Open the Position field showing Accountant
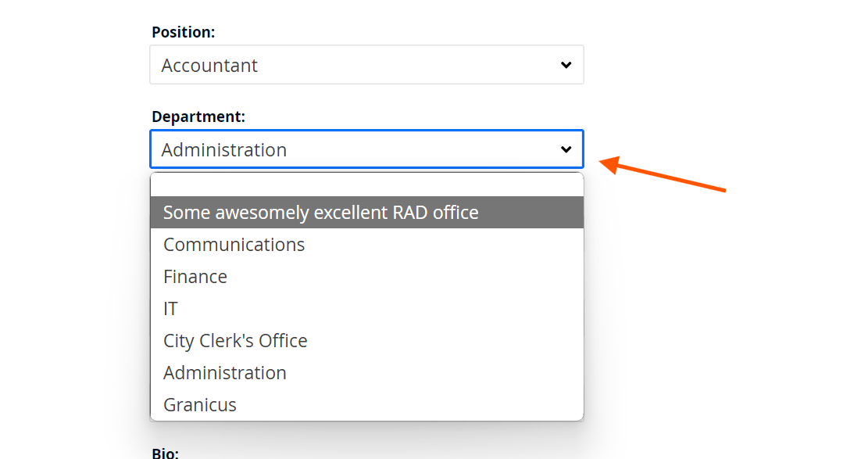The height and width of the screenshot is (459, 868). [x=366, y=65]
